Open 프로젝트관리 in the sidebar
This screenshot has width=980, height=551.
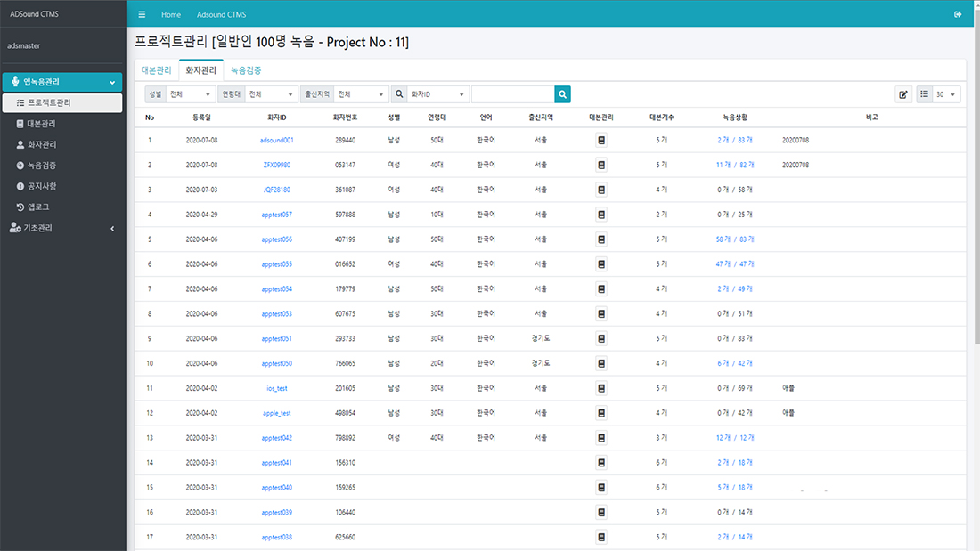click(x=62, y=103)
